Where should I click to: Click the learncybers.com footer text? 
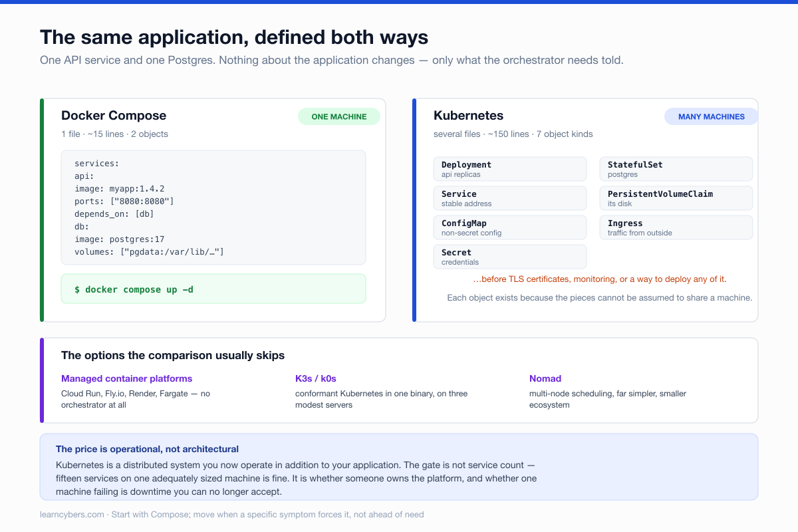pyautogui.click(x=231, y=514)
